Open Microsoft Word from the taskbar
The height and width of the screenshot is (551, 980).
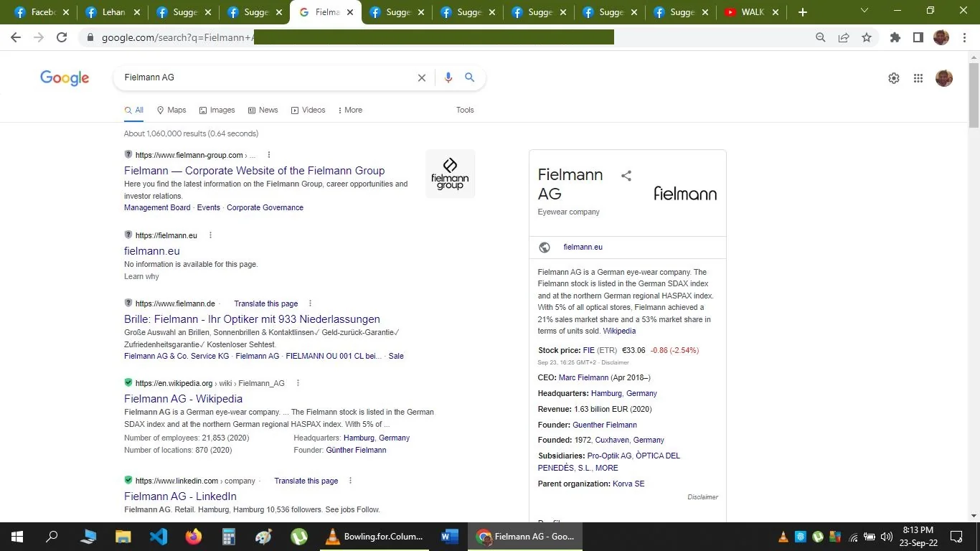(450, 536)
